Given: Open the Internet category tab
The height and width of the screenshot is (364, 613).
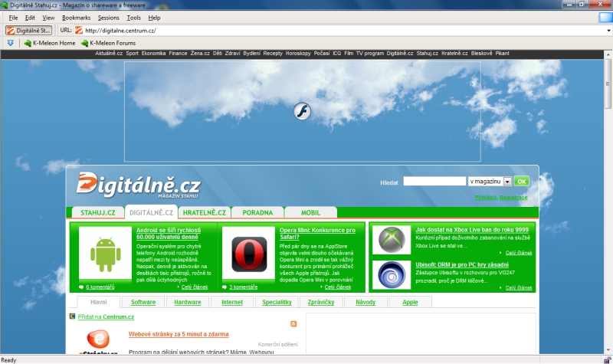Looking at the screenshot, I should [232, 302].
